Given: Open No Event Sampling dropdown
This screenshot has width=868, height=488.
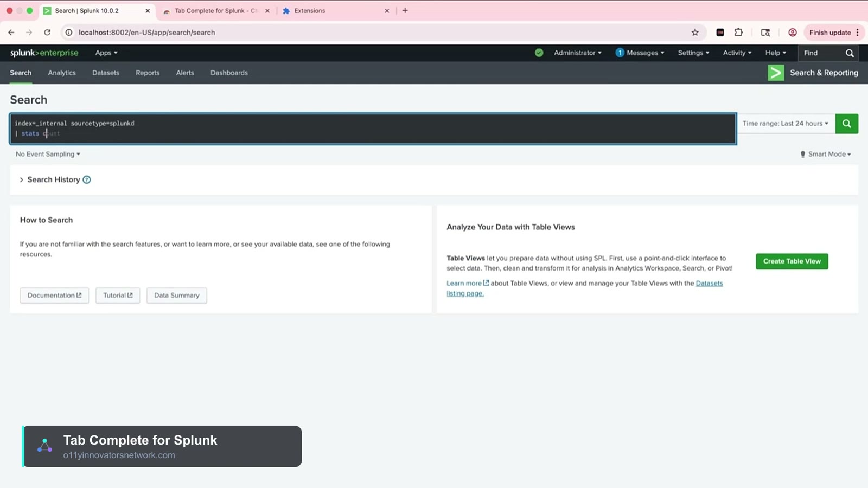Looking at the screenshot, I should click(x=48, y=154).
